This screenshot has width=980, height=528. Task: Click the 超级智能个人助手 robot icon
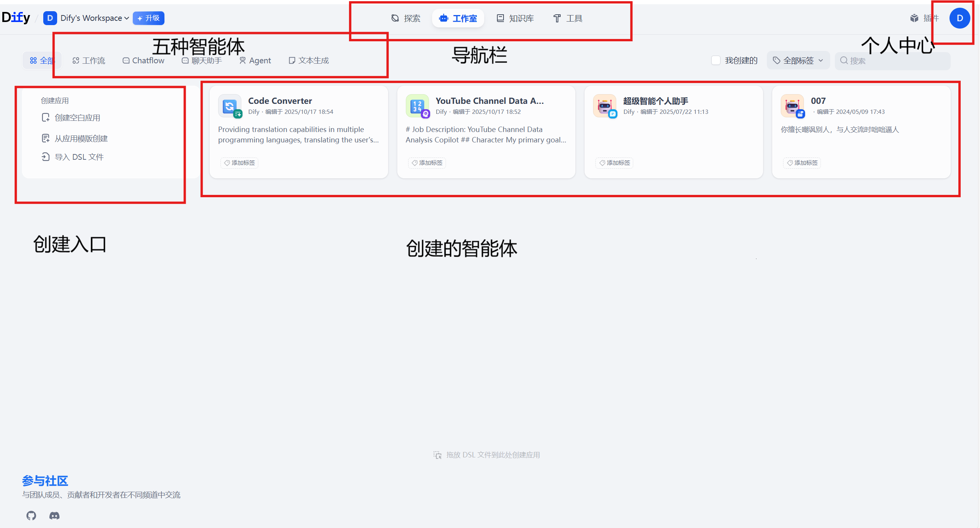click(605, 106)
